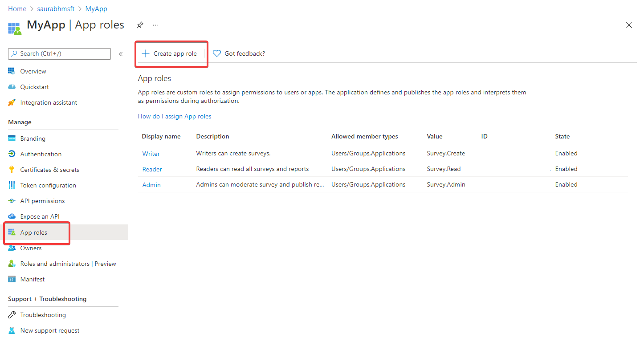Viewport: 644px width, 354px height.
Task: Click the New support request icon
Action: click(x=12, y=330)
